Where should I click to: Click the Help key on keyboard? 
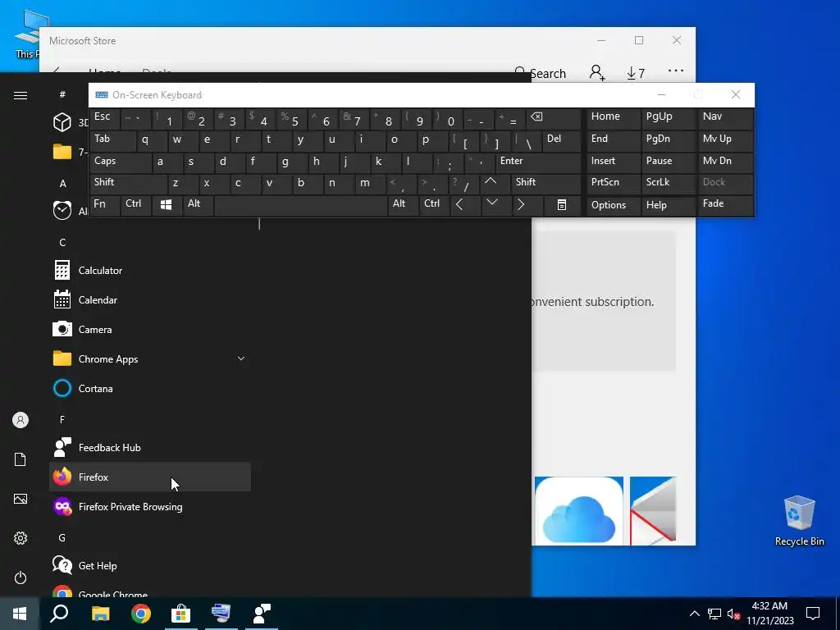point(668,205)
